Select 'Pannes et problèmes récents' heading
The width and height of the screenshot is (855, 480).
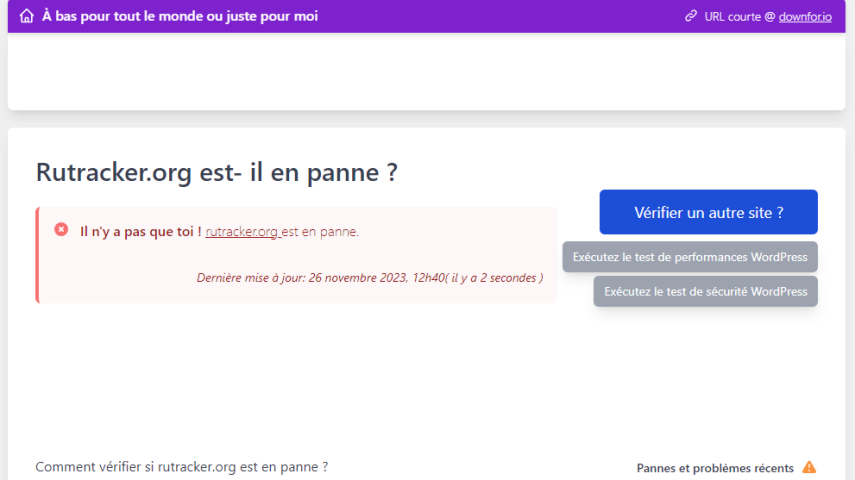715,468
